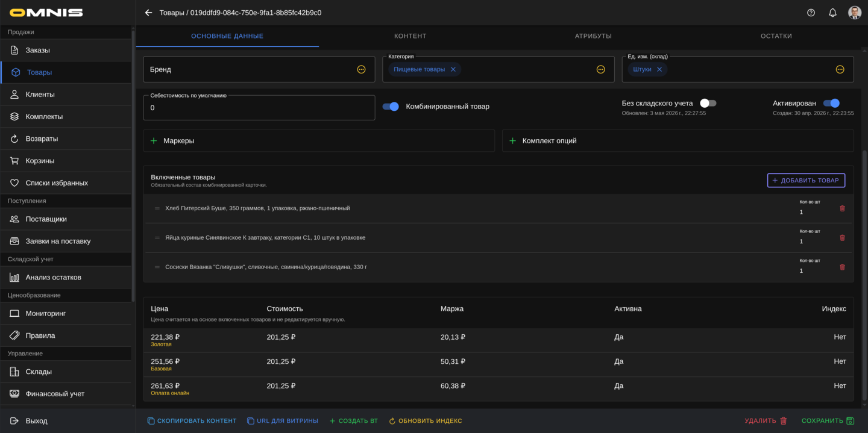Open Клиенты in the sidebar
This screenshot has height=433, width=868.
click(x=66, y=95)
